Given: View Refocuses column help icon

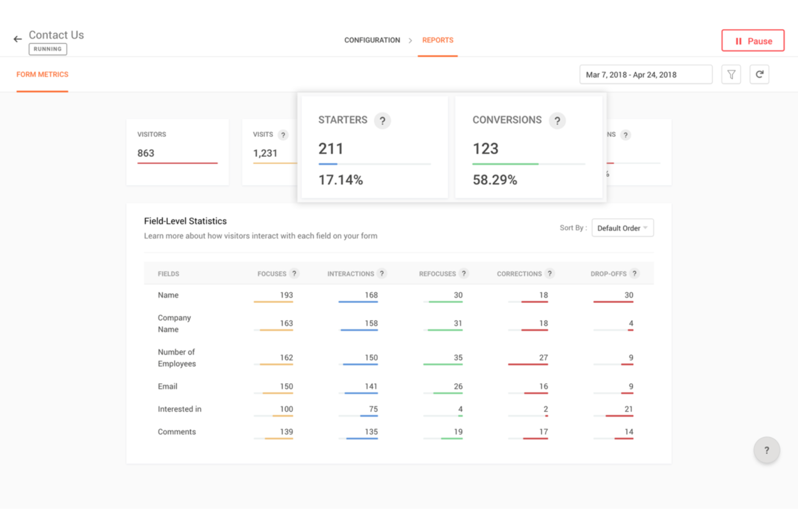Looking at the screenshot, I should [x=464, y=273].
